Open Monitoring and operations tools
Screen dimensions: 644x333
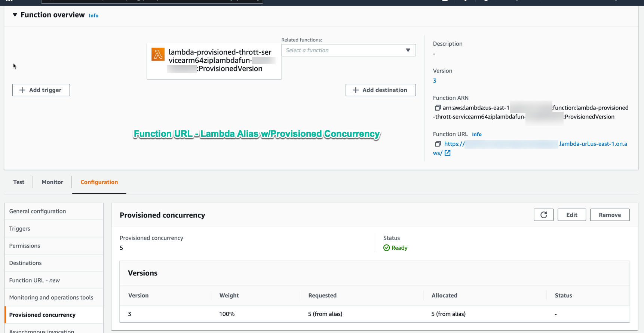[x=54, y=297]
